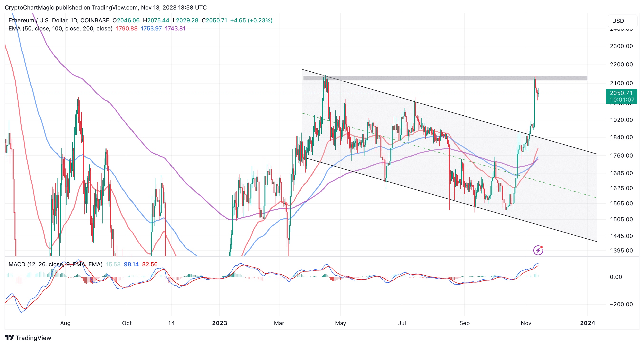
Task: Click the green current price tag 2050.71
Action: coord(621,96)
